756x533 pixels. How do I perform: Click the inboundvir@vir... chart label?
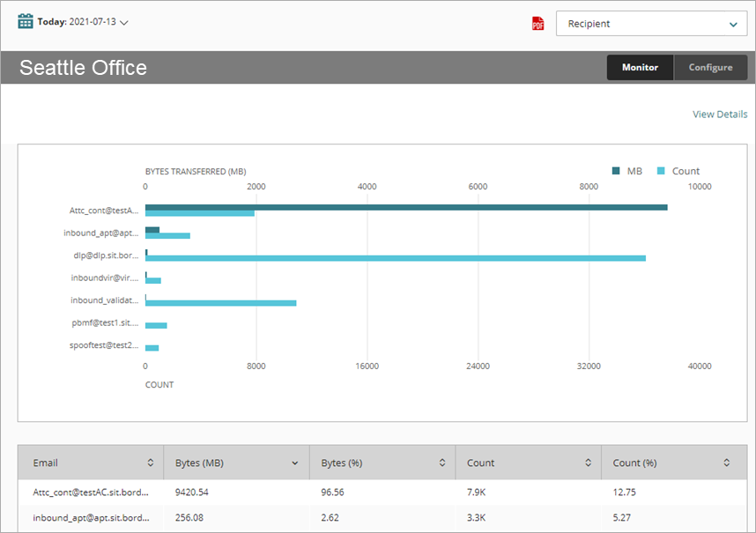(x=105, y=278)
